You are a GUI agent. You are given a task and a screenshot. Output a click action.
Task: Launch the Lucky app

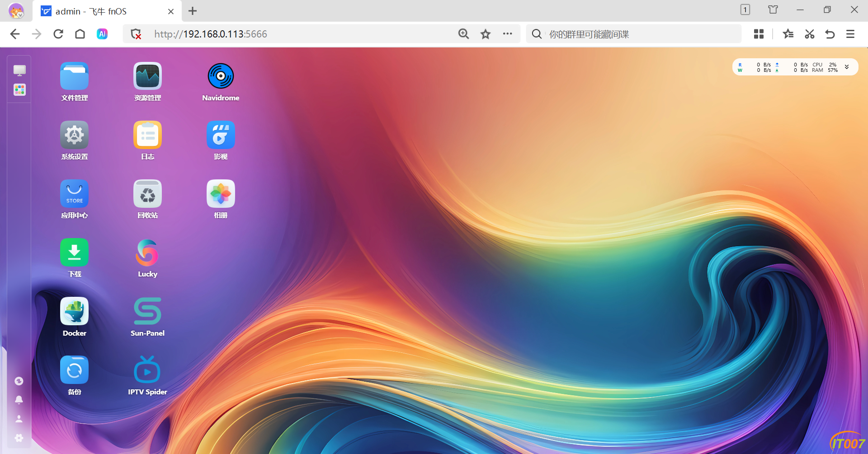(147, 253)
